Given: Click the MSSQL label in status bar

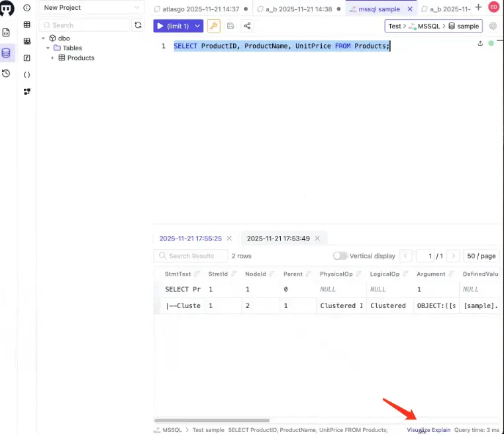Looking at the screenshot, I should pos(172,430).
